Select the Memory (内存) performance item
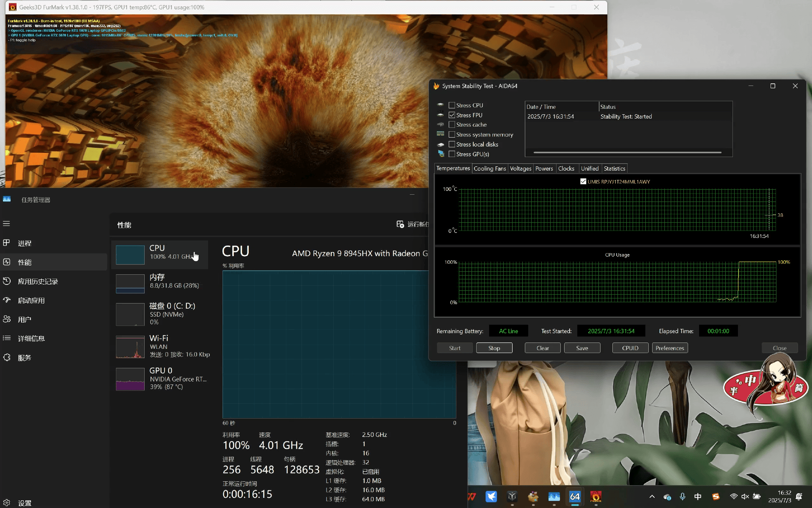Screen dimensions: 812x508 point(160,284)
